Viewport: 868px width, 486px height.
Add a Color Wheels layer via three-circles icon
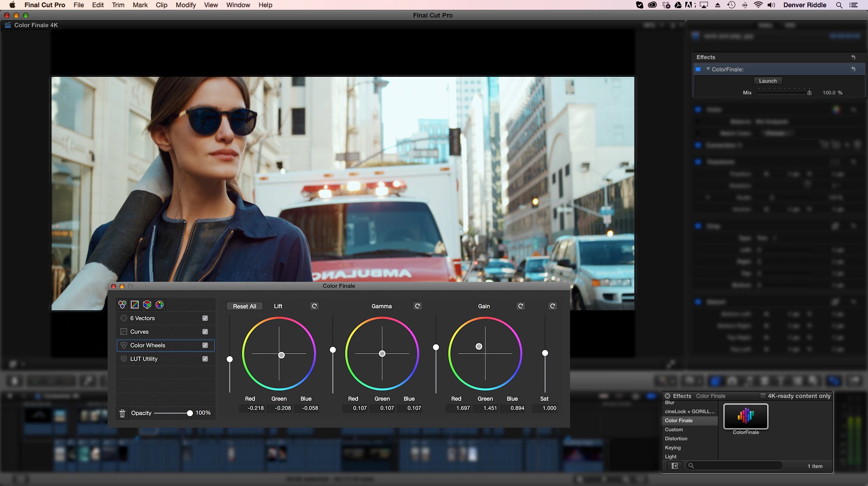coord(122,305)
